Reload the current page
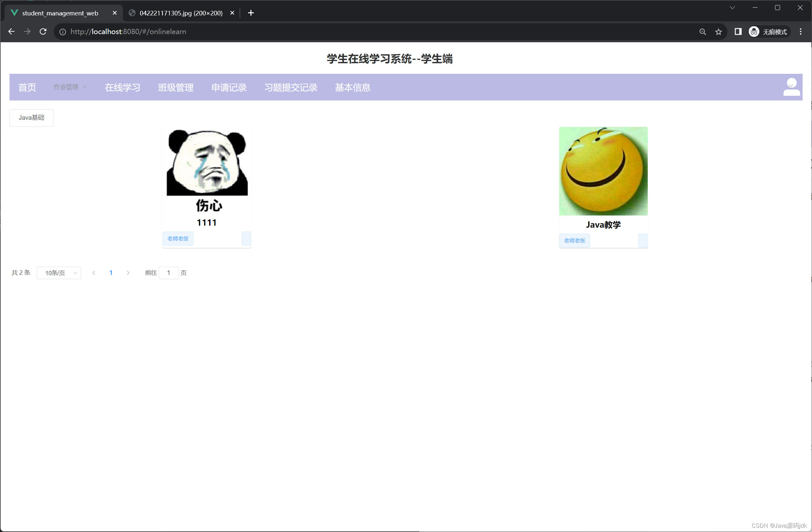 (x=43, y=32)
